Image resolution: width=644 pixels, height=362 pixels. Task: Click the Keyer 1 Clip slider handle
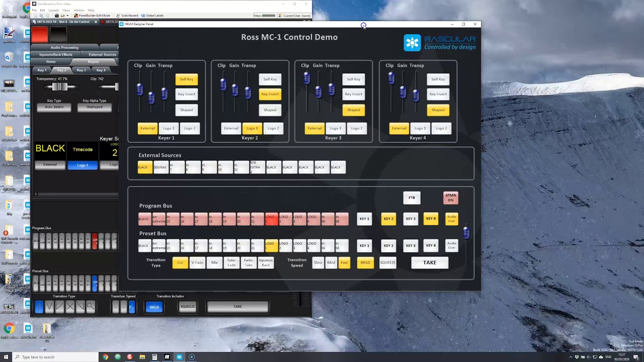click(x=140, y=89)
